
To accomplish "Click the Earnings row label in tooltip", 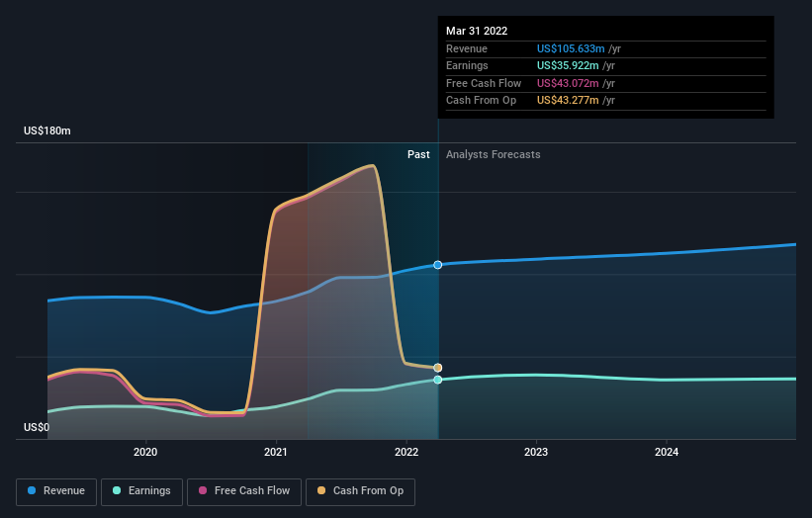I will click(x=467, y=65).
